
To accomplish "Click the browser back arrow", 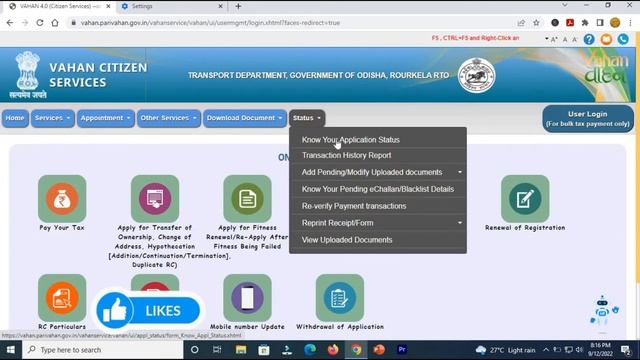I will pos(10,23).
